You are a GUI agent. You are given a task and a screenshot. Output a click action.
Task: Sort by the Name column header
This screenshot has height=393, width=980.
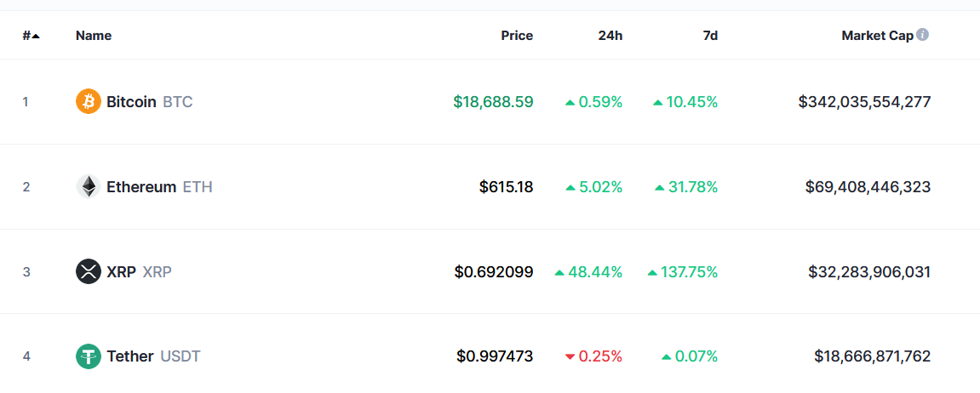[94, 36]
